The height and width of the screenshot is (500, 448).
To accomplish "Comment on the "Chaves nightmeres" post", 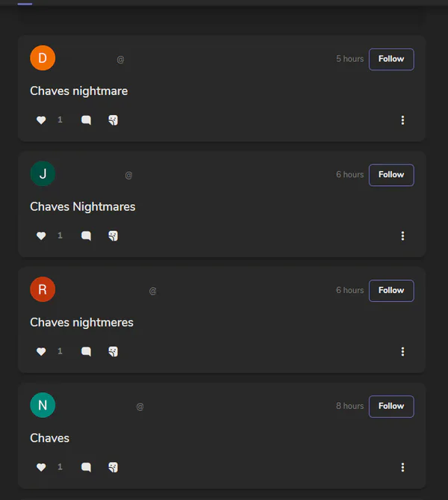I will (x=86, y=352).
